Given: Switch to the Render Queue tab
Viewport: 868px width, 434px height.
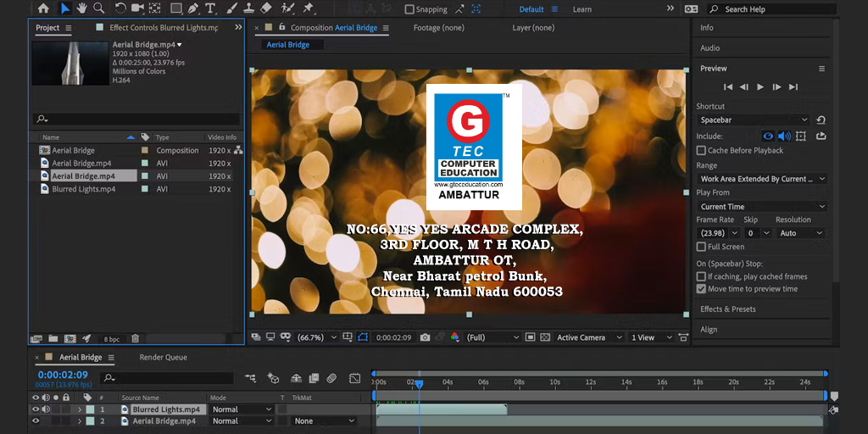Looking at the screenshot, I should click(x=163, y=358).
